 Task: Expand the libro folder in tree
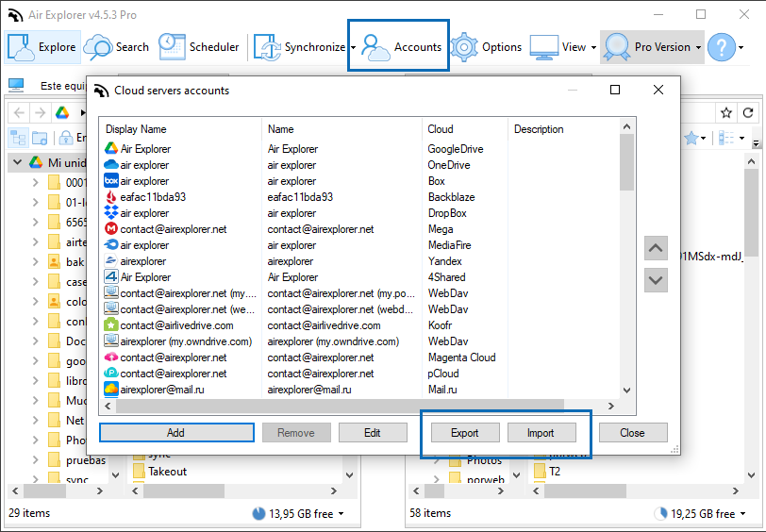tap(36, 380)
